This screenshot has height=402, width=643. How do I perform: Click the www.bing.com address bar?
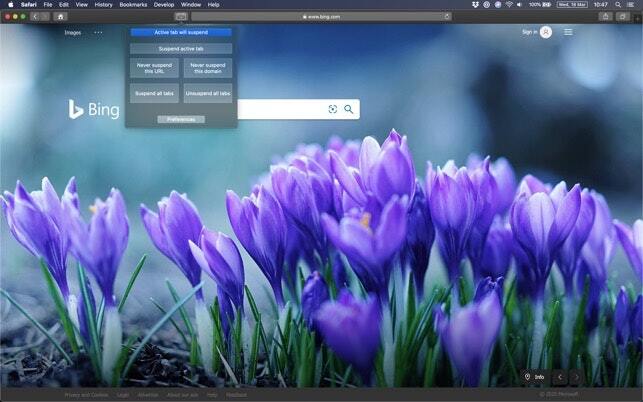click(x=321, y=16)
